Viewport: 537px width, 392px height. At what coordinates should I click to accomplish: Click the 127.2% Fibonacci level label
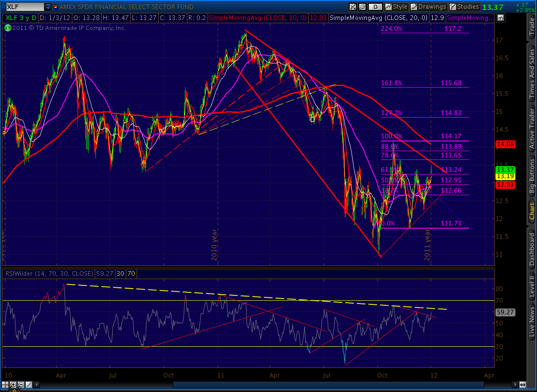[x=392, y=113]
